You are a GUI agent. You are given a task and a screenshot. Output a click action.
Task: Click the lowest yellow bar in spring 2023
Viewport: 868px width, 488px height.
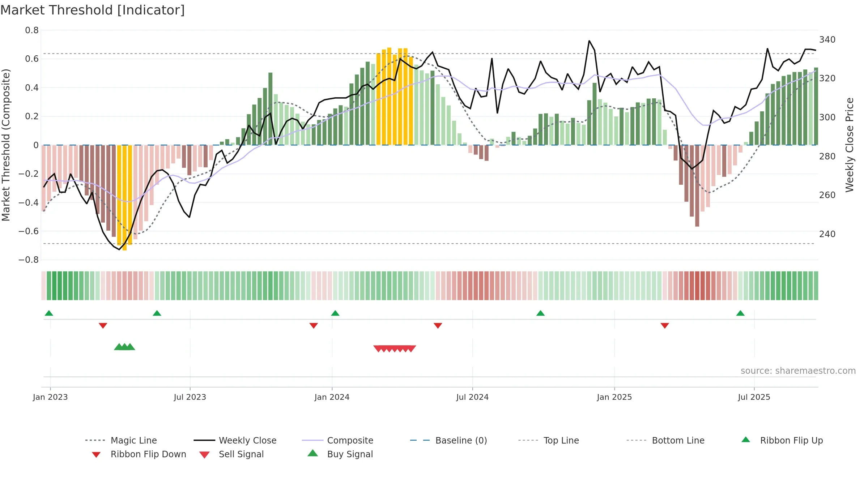(124, 198)
